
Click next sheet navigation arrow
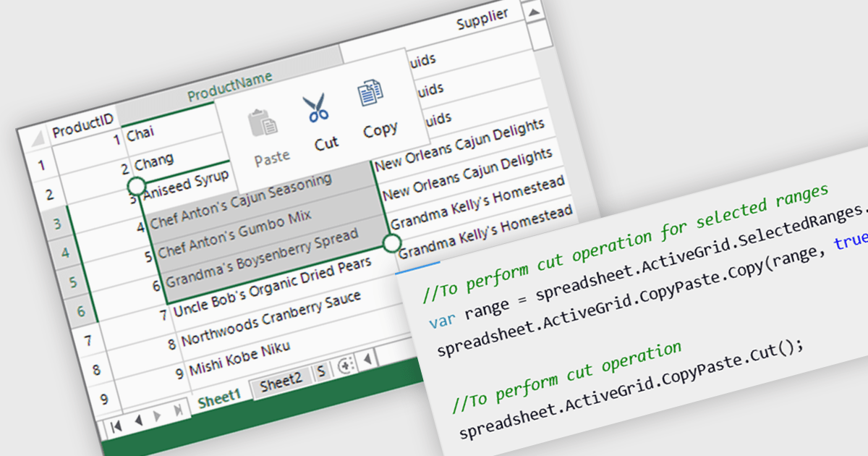pos(157,415)
